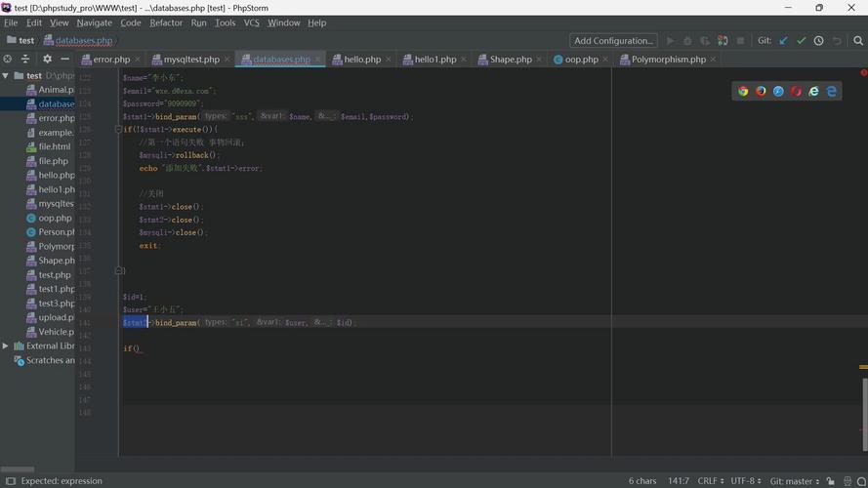Viewport: 868px width, 488px height.
Task: Click Run with Coverage icon
Action: 705,41
